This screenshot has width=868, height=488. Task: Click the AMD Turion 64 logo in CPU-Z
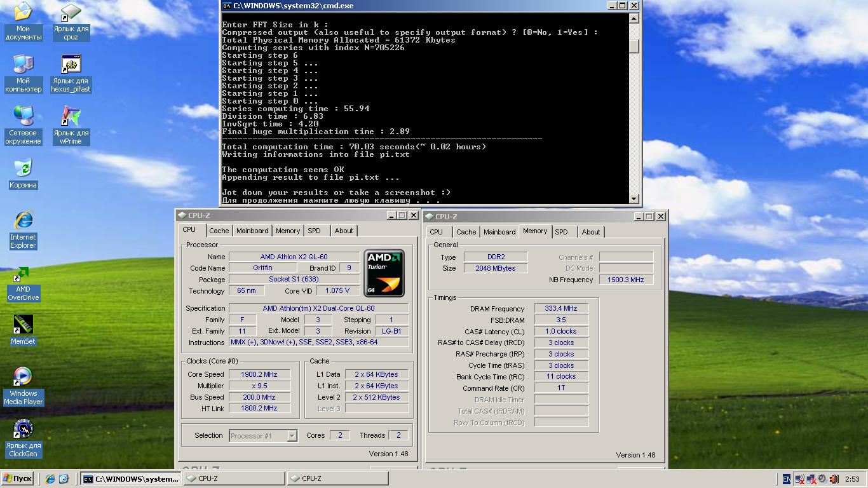click(x=384, y=273)
